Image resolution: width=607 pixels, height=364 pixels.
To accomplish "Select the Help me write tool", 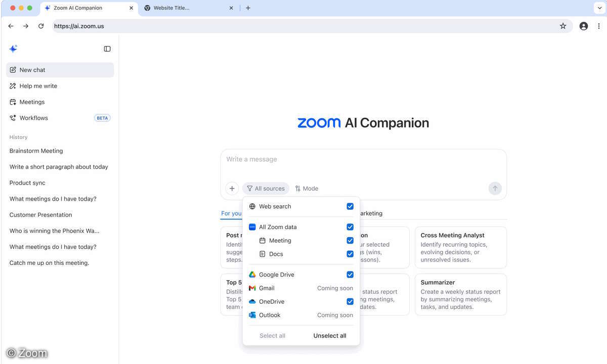I will (37, 86).
